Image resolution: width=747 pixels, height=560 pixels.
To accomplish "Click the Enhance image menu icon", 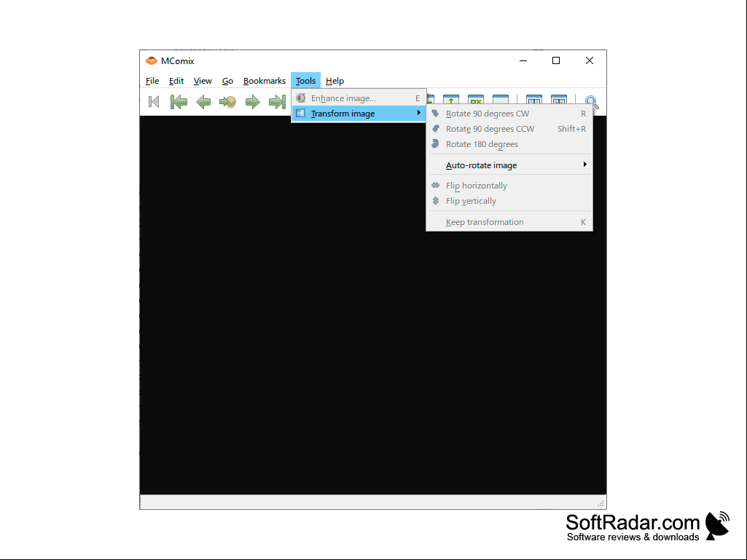I will tap(300, 98).
